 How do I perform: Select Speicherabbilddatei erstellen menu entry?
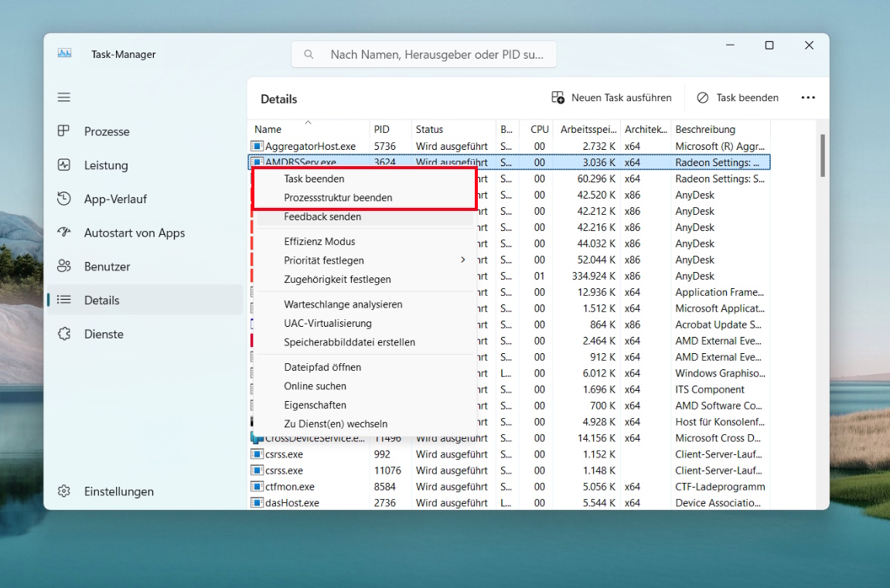pos(364,342)
